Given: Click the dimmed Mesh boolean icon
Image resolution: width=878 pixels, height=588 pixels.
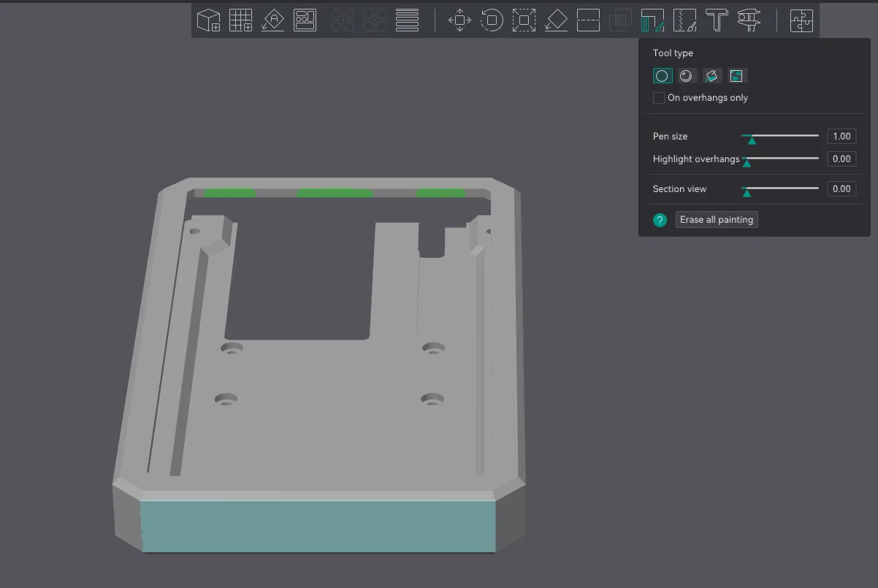Looking at the screenshot, I should (x=620, y=20).
